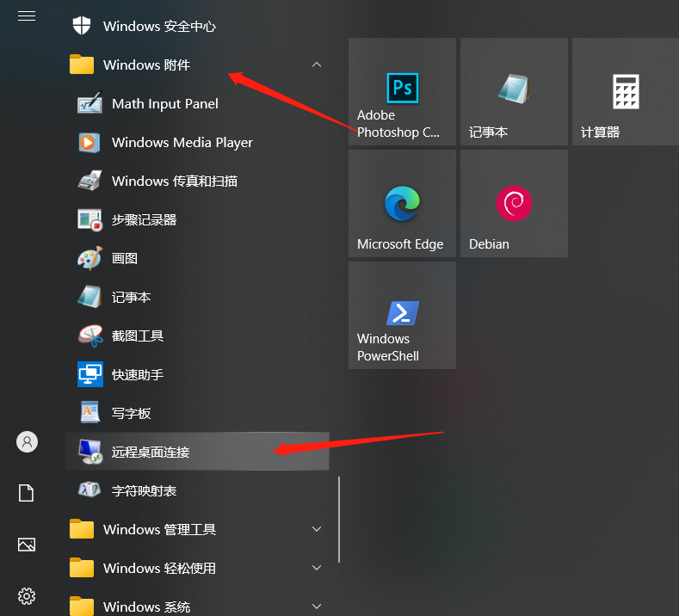Expand Windows 管理工具 chevron
This screenshot has height=616, width=679.
[x=317, y=529]
